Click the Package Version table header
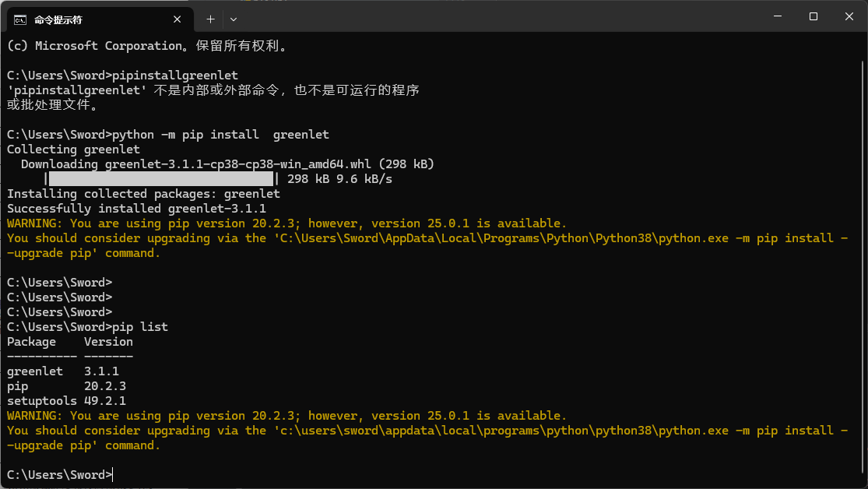868x489 pixels. click(x=69, y=341)
